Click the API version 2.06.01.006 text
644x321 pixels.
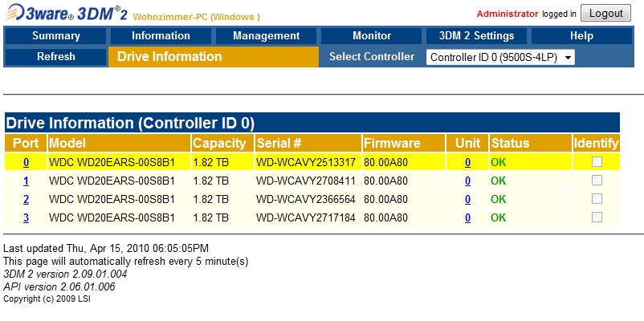(x=59, y=286)
